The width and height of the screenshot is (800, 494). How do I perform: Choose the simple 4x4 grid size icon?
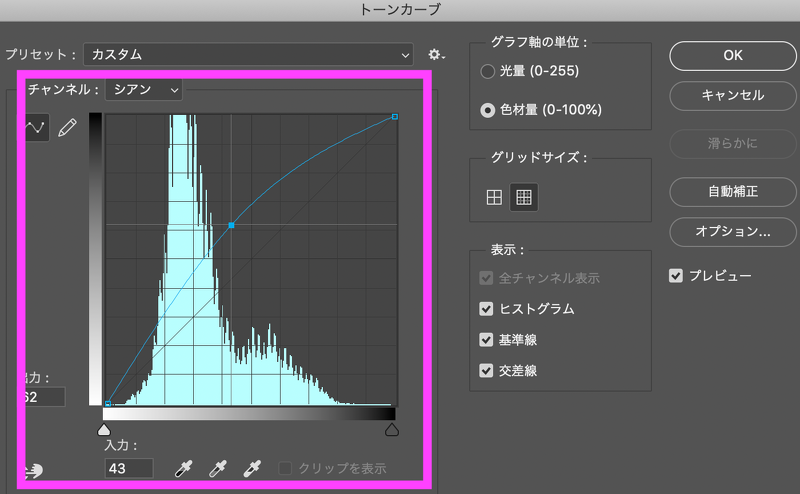tap(494, 197)
